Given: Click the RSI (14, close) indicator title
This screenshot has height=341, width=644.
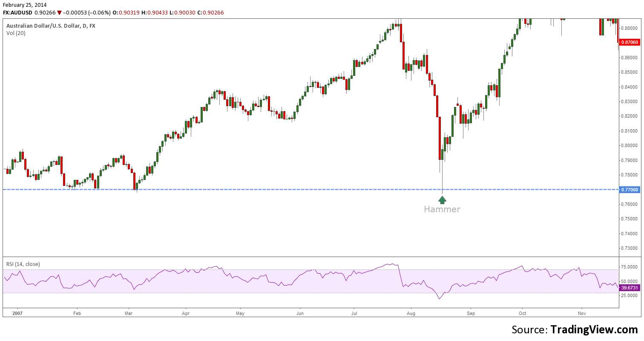Looking at the screenshot, I should coord(23,264).
